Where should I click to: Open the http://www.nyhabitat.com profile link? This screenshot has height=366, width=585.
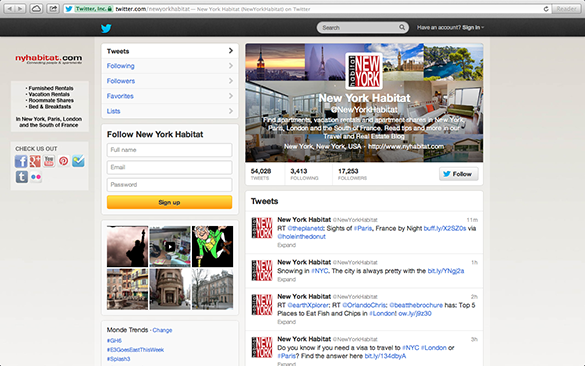pos(406,147)
